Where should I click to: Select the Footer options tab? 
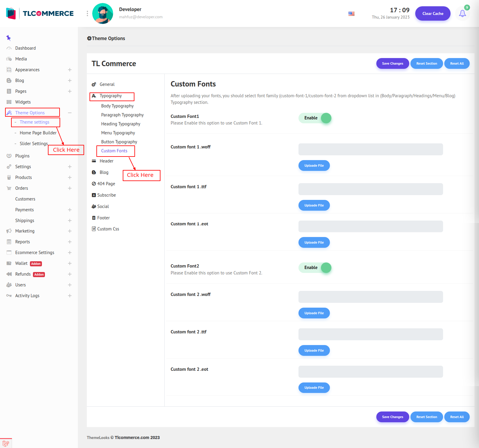(103, 218)
